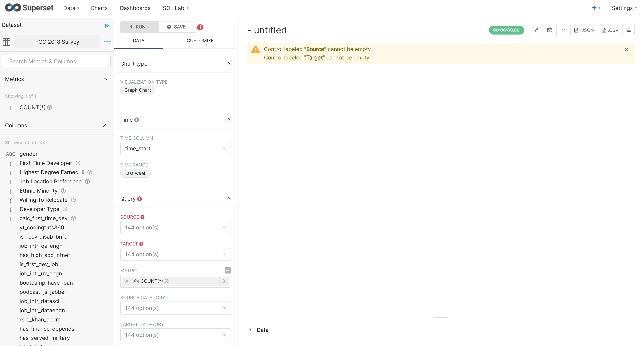Open the SQL Lab menu

[175, 8]
